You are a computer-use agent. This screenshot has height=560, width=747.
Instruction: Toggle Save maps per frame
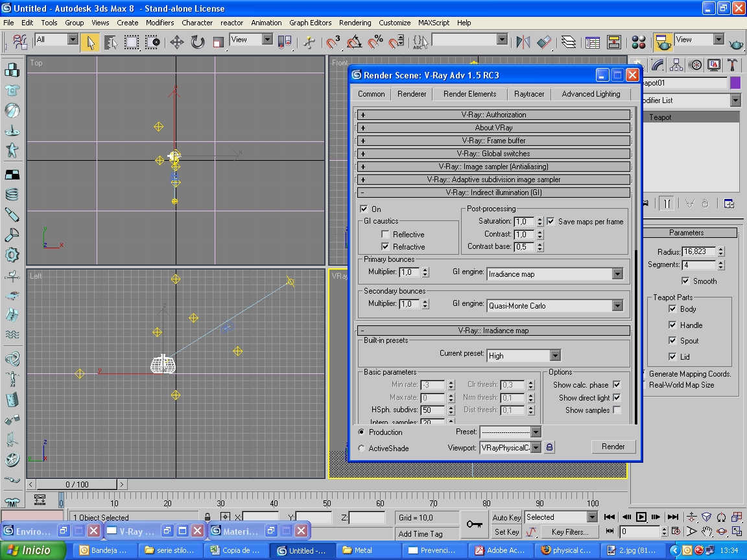551,222
